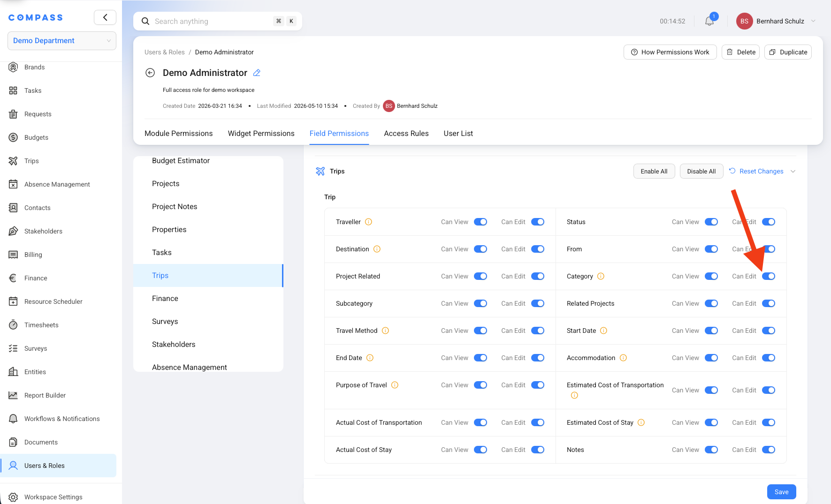831x504 pixels.
Task: Open the Access Rules tab
Action: [x=406, y=134]
